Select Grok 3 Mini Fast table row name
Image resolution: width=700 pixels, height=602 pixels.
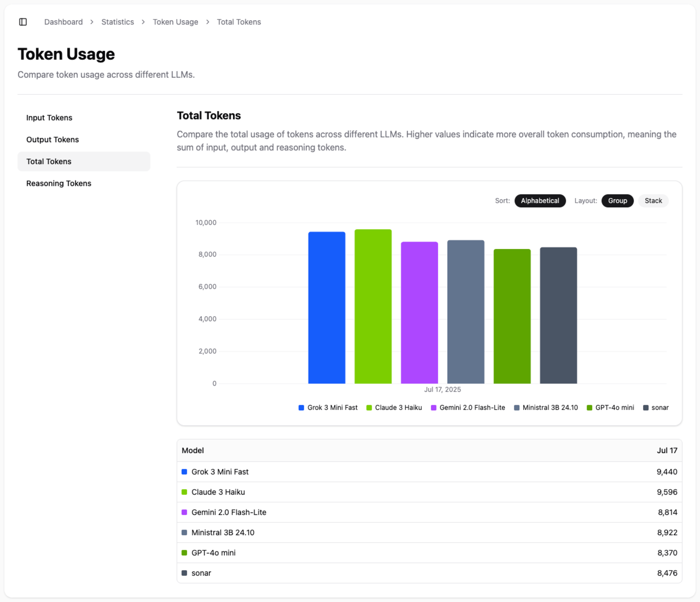pyautogui.click(x=220, y=472)
